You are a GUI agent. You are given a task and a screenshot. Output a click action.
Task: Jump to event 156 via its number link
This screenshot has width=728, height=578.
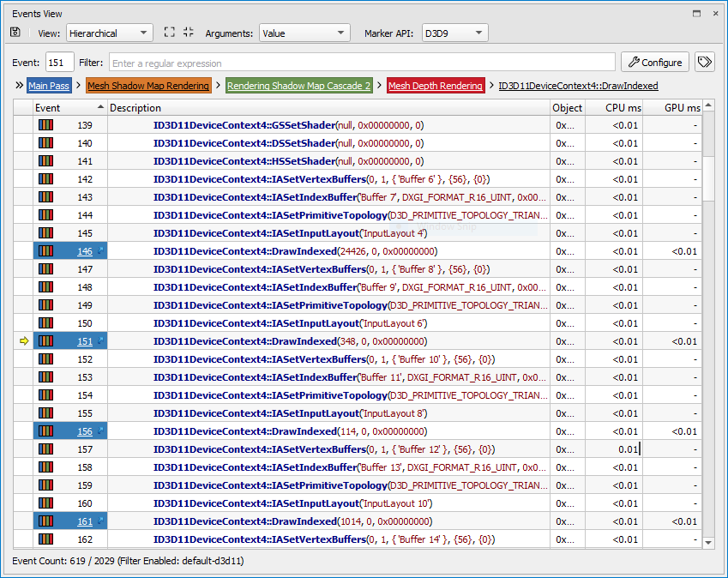click(x=85, y=431)
